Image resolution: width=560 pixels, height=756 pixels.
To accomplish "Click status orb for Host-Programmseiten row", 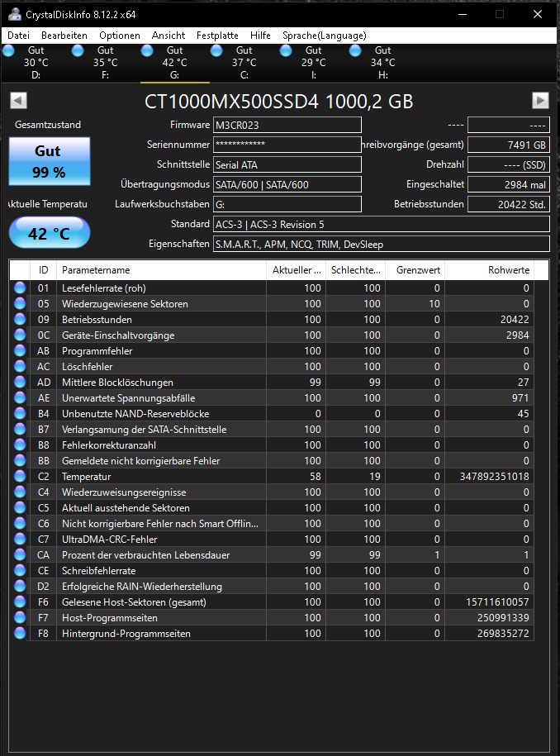I will tap(20, 618).
